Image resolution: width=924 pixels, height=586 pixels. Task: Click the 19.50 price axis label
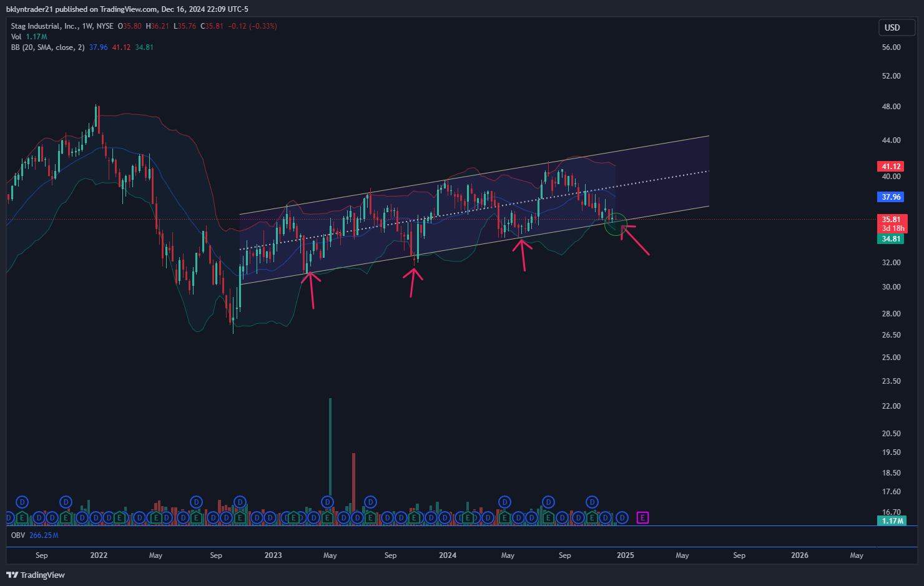click(891, 452)
